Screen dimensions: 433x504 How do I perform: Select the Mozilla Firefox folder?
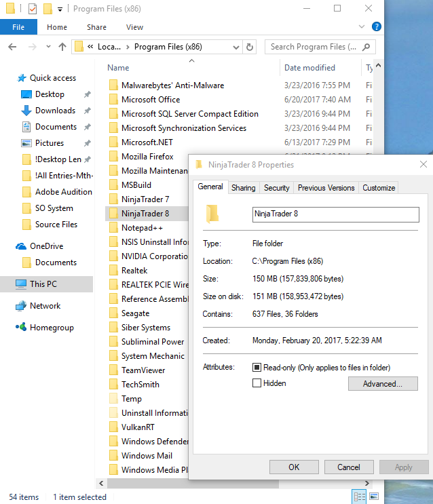click(147, 157)
